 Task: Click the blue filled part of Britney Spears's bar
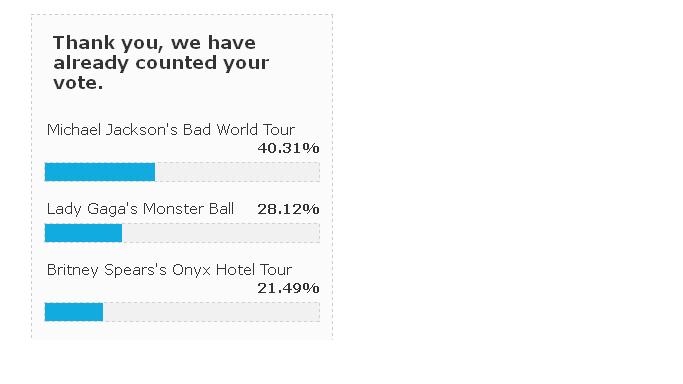point(74,312)
